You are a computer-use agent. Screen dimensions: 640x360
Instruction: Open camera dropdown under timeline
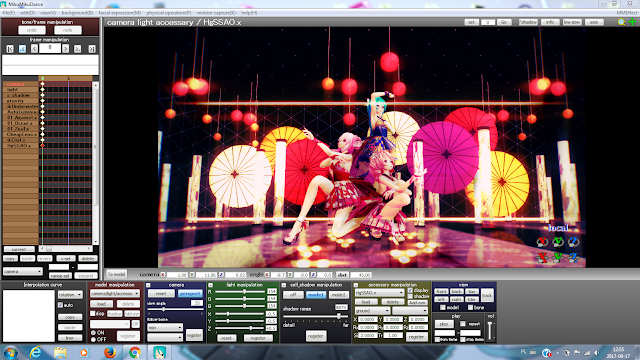(x=23, y=271)
